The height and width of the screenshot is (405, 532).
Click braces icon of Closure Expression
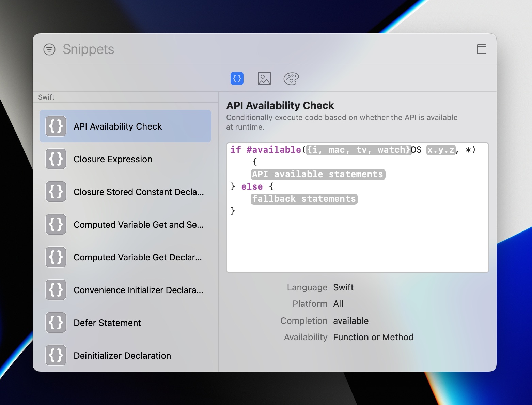point(56,159)
